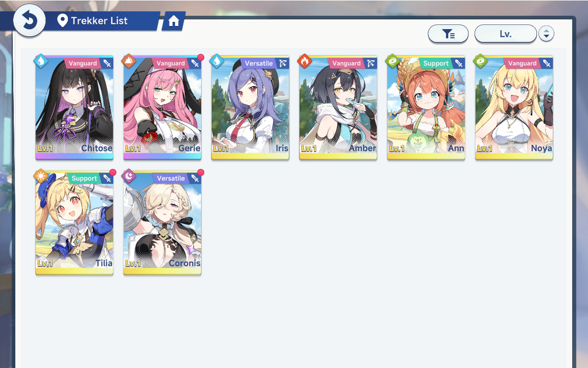
Task: Toggle ascending/descending sort order arrows
Action: pos(546,34)
